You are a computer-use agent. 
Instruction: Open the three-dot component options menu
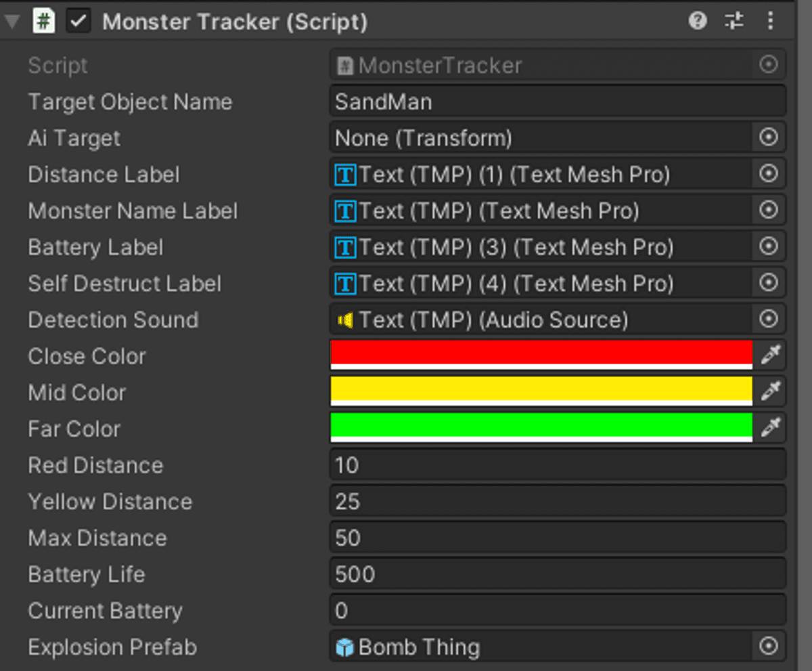[771, 21]
